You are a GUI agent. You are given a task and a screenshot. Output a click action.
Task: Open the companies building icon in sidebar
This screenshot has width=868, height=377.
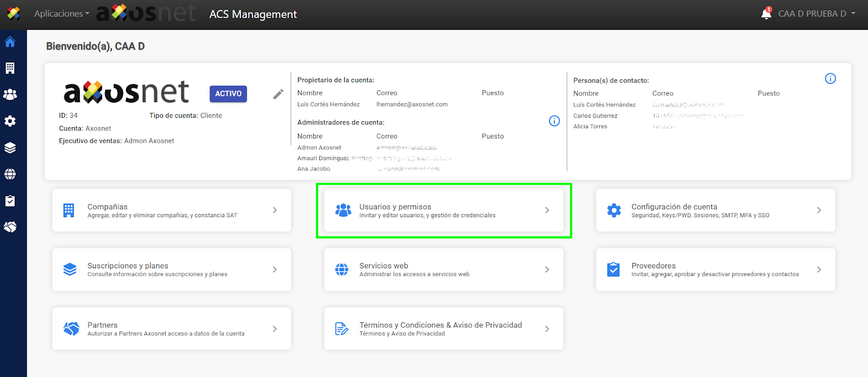click(10, 68)
